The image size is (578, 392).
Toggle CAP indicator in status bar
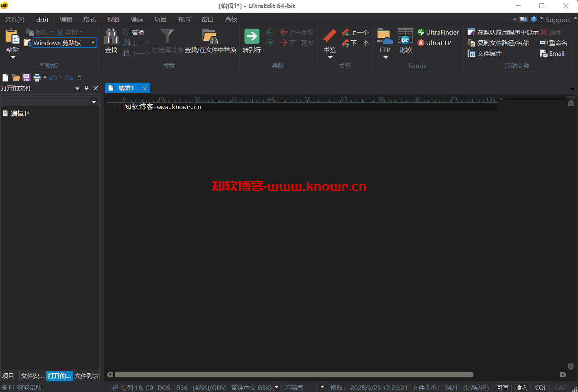tap(560, 388)
